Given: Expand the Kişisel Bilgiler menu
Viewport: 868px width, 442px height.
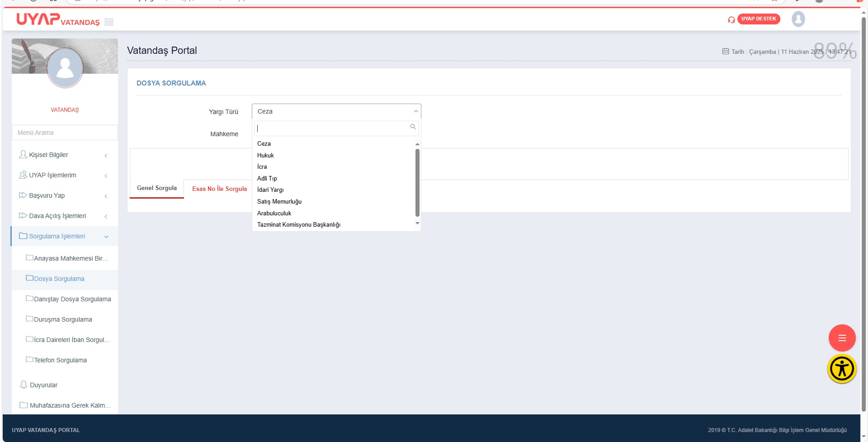Looking at the screenshot, I should point(63,155).
